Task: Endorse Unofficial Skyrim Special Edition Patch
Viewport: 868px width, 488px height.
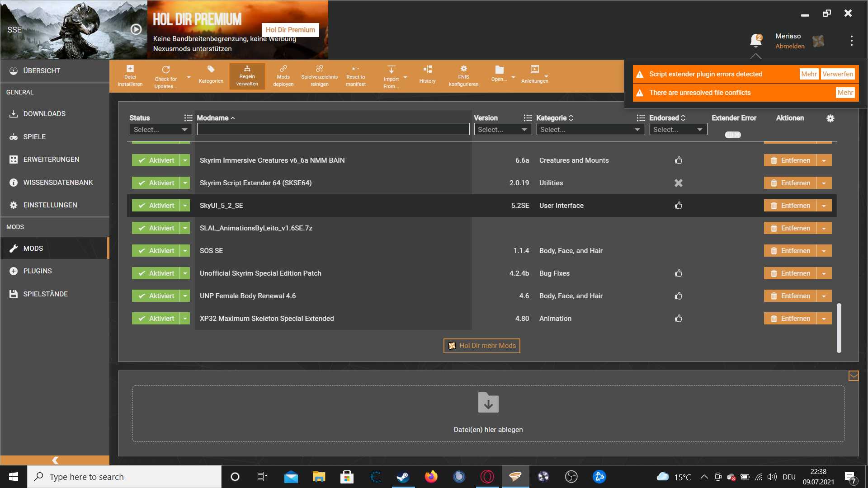Action: (679, 273)
